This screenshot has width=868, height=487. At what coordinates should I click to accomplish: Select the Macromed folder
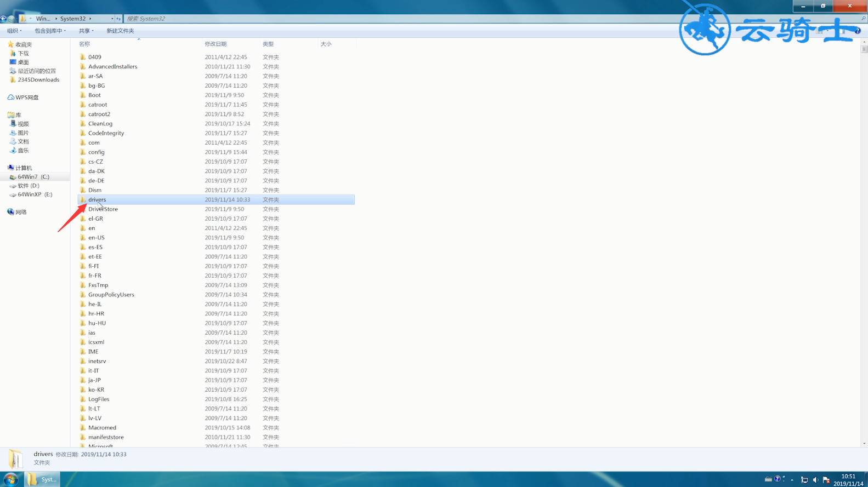(x=102, y=427)
